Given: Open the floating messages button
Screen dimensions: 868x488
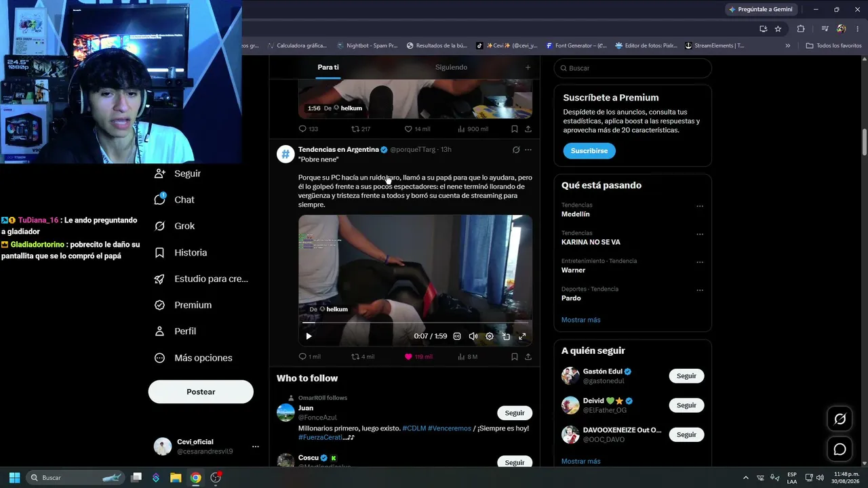Looking at the screenshot, I should (x=840, y=449).
